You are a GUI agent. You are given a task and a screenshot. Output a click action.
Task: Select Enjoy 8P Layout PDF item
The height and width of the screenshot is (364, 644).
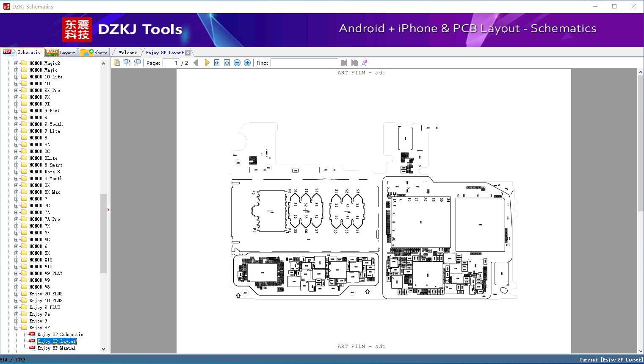coord(57,341)
